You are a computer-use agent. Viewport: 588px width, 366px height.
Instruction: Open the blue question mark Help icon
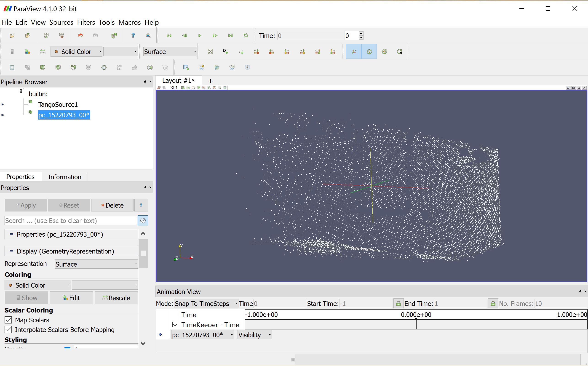pyautogui.click(x=133, y=36)
